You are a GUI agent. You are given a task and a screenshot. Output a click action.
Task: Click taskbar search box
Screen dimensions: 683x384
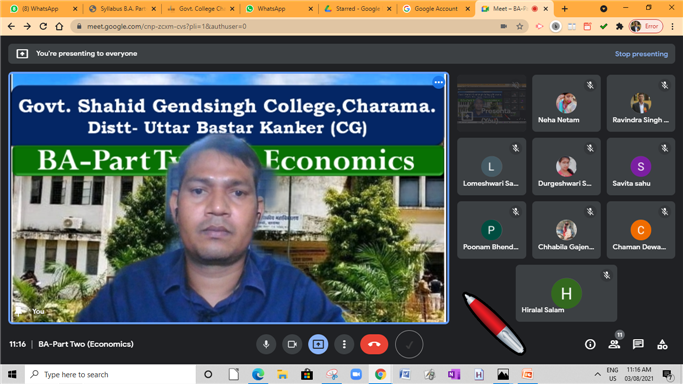pyautogui.click(x=111, y=374)
